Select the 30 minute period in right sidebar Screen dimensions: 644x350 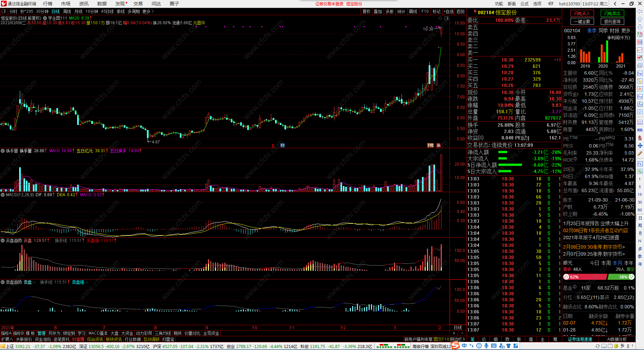tap(640, 202)
